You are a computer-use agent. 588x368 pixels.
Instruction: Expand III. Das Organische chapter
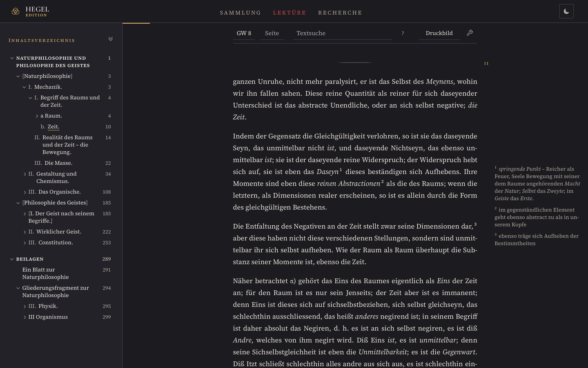[24, 192]
